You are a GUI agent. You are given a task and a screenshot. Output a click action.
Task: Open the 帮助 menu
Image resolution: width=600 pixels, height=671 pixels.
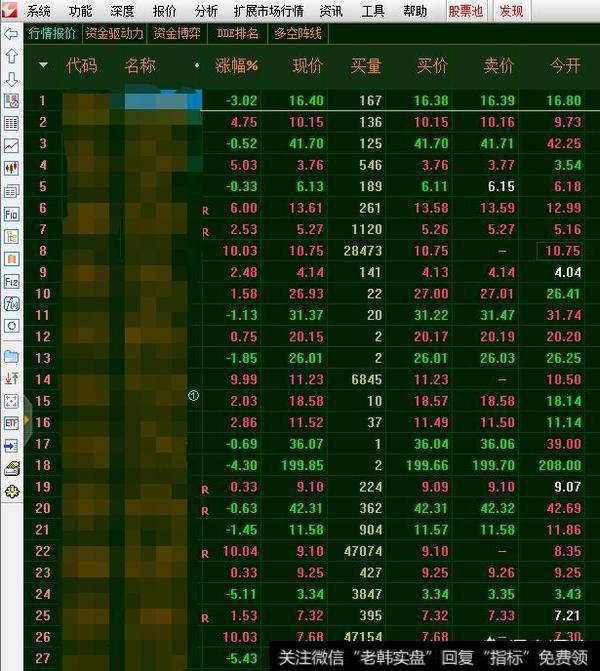pyautogui.click(x=415, y=11)
